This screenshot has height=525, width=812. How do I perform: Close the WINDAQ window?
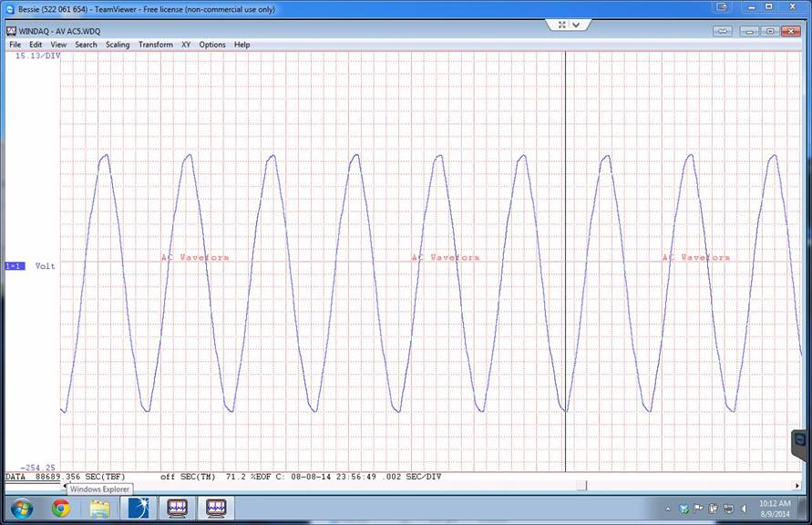[791, 32]
